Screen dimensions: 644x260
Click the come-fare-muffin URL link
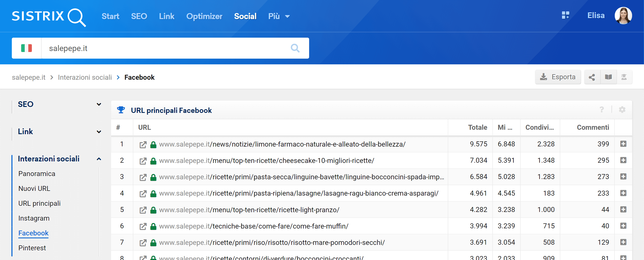click(253, 226)
